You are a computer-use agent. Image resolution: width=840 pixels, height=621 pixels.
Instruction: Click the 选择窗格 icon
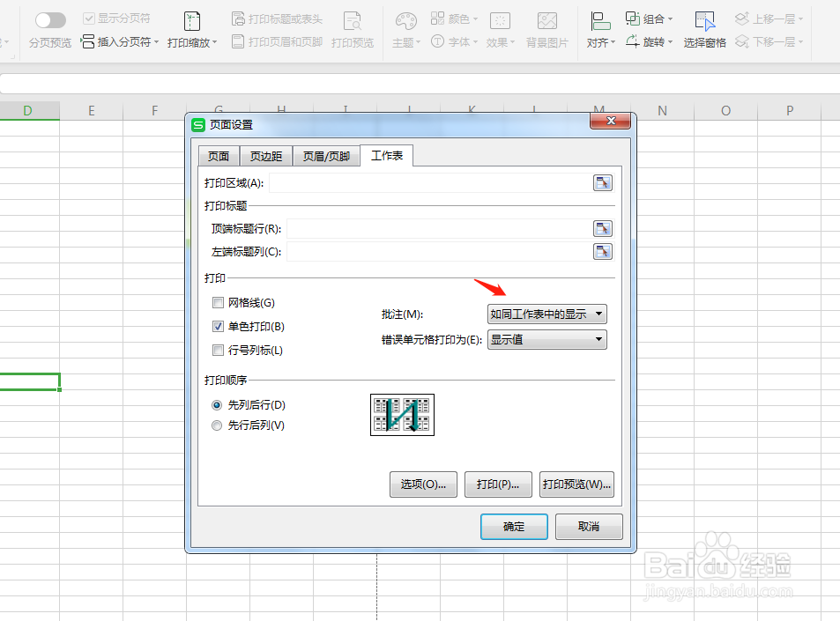pyautogui.click(x=704, y=29)
